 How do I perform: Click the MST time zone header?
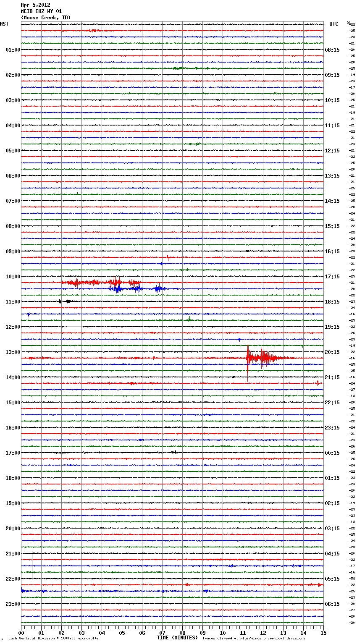click(4, 24)
